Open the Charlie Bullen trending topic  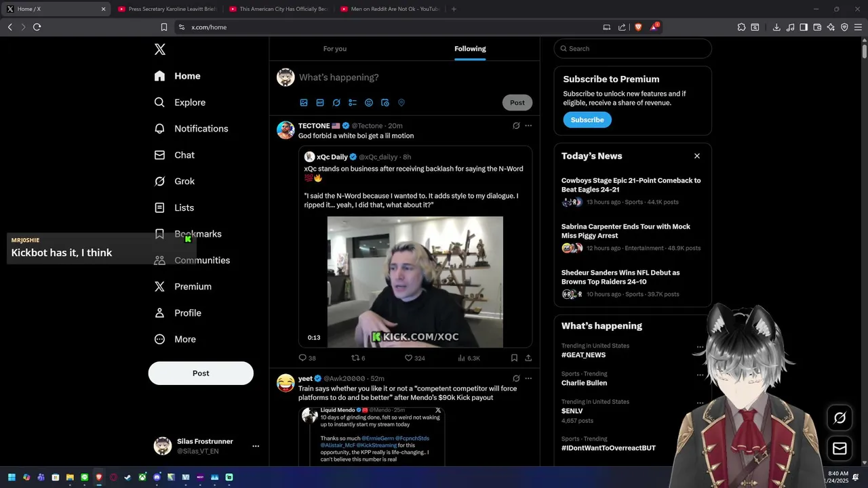584,383
